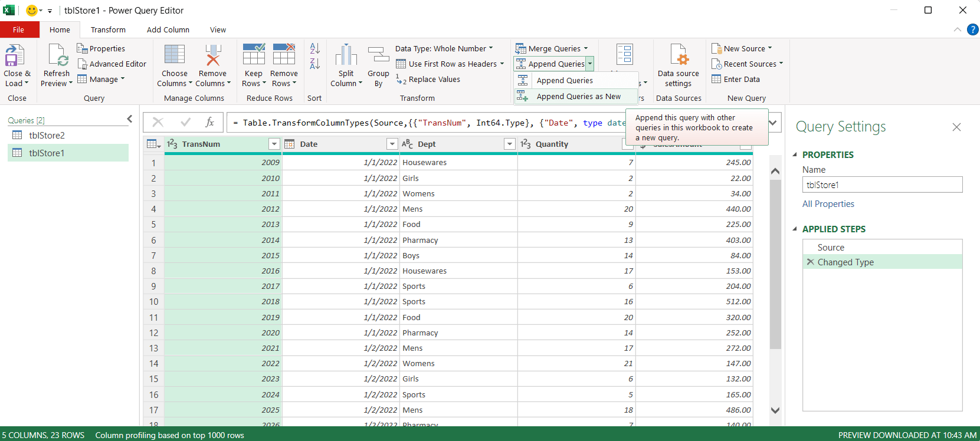Collapse the Queries pane
Image resolution: width=980 pixels, height=441 pixels.
click(x=130, y=119)
